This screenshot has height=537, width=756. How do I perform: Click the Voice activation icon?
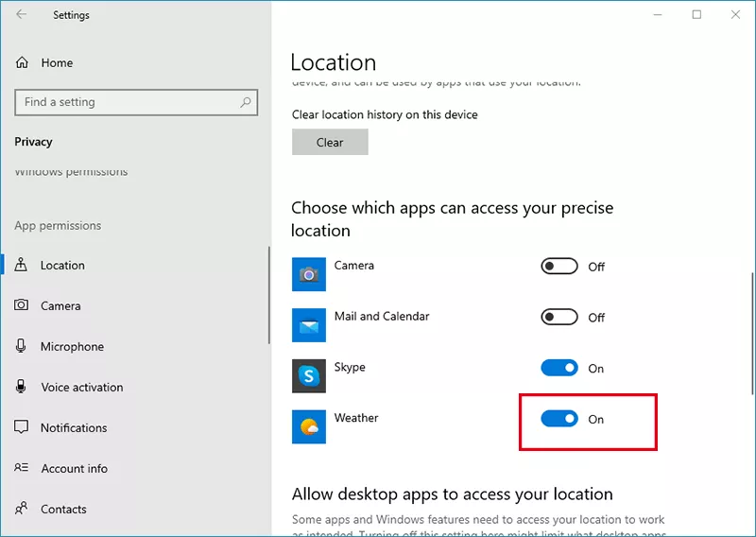click(21, 386)
